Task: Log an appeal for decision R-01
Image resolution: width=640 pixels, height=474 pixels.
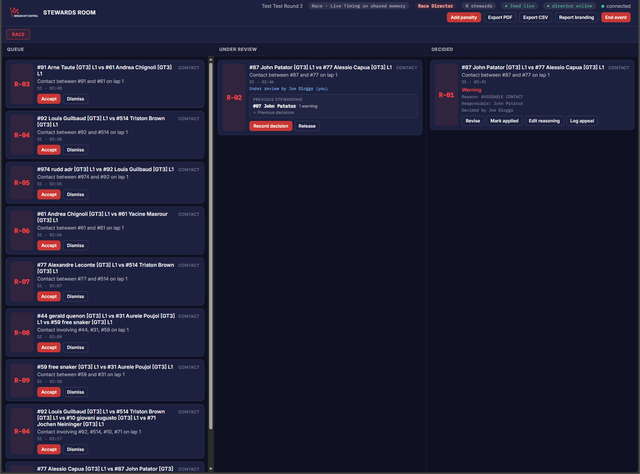Action: [582, 121]
